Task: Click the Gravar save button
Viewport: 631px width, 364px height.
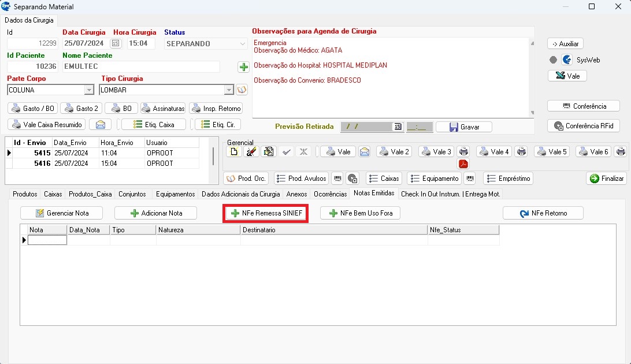Action: point(463,127)
